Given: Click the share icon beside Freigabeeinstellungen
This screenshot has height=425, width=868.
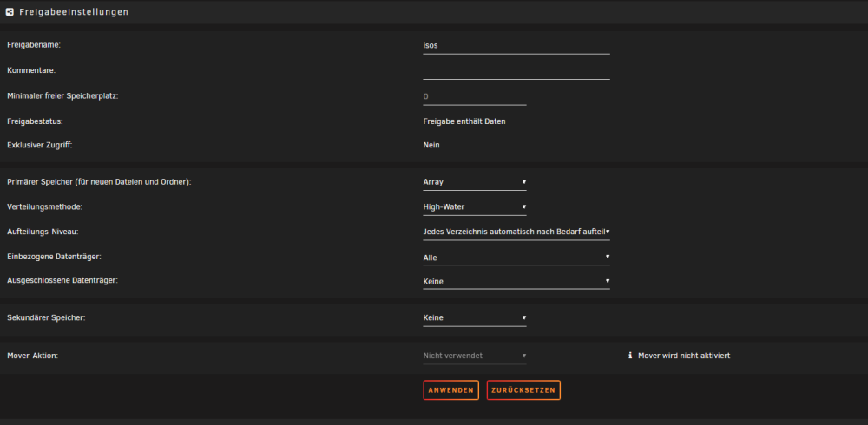Looking at the screenshot, I should (x=10, y=11).
